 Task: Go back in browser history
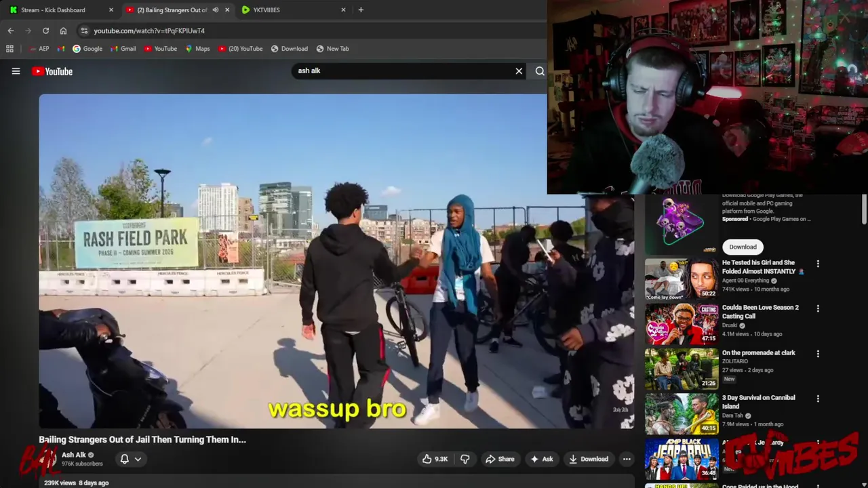point(11,30)
